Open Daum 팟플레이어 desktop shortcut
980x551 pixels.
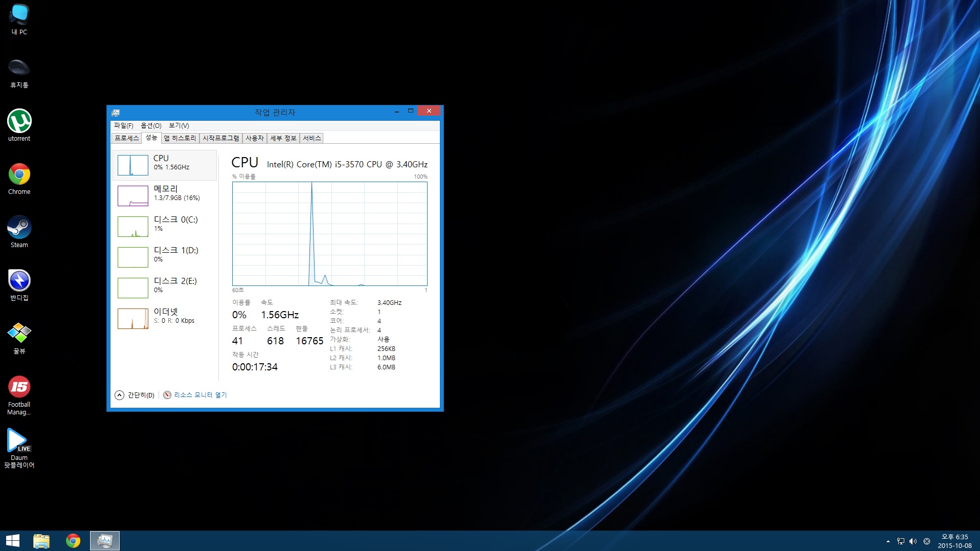[19, 449]
